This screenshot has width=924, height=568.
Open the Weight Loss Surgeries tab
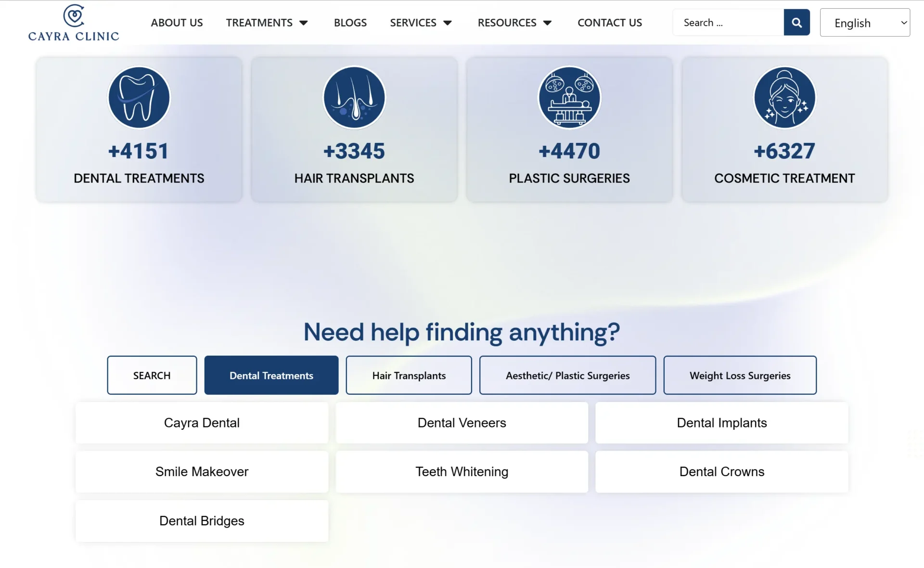(740, 375)
